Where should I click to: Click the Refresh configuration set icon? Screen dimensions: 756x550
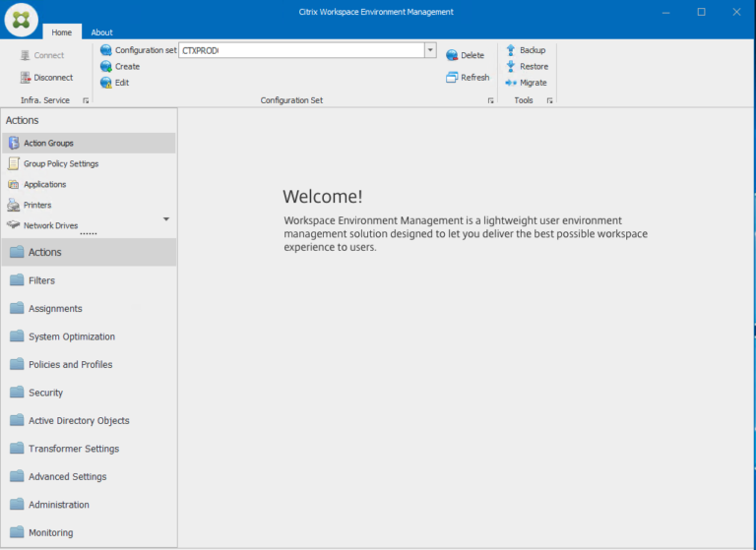click(452, 77)
